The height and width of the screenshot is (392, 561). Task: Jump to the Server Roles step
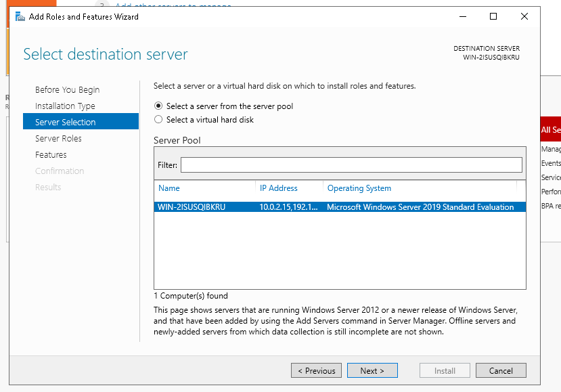pyautogui.click(x=58, y=139)
